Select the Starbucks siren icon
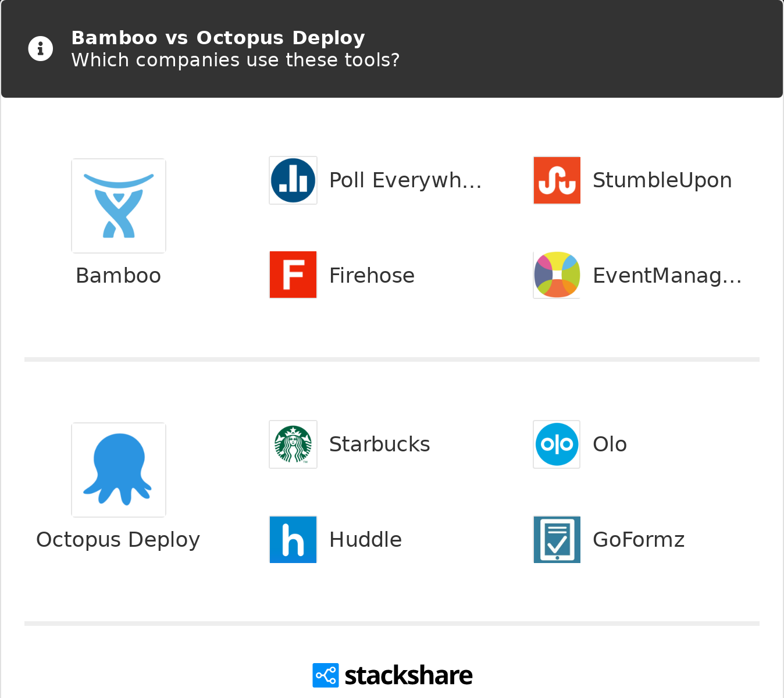The height and width of the screenshot is (698, 784). pos(293,444)
